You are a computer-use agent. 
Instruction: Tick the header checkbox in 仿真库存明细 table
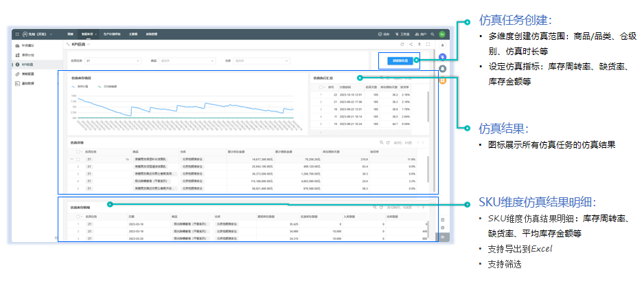pos(78,215)
